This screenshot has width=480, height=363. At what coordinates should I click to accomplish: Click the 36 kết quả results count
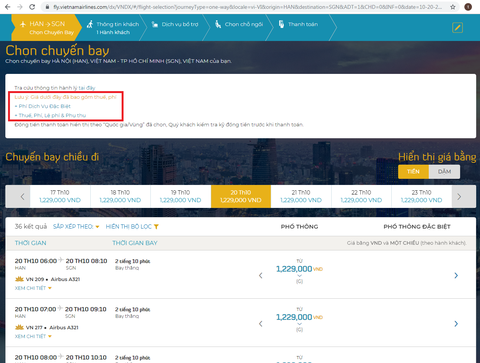[31, 227]
